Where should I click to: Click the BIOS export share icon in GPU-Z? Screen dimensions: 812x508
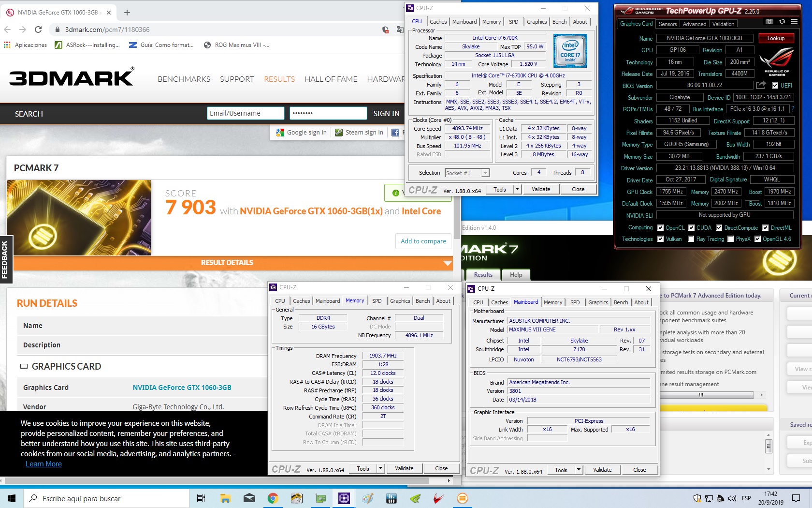tap(761, 85)
